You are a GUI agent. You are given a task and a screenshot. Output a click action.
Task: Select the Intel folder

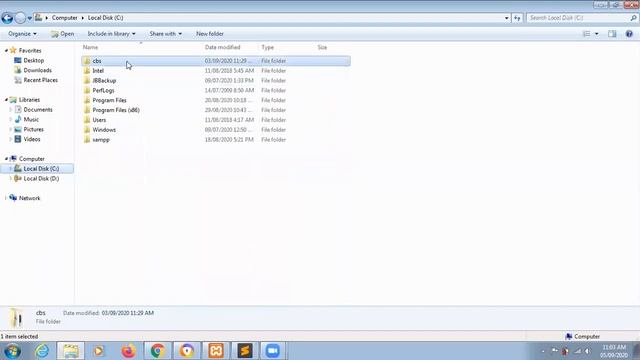coord(98,71)
